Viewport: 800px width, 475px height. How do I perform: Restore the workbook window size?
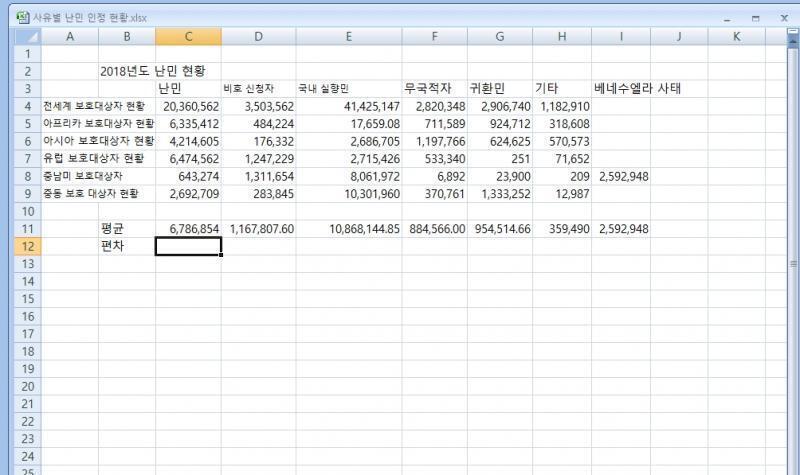tap(756, 18)
